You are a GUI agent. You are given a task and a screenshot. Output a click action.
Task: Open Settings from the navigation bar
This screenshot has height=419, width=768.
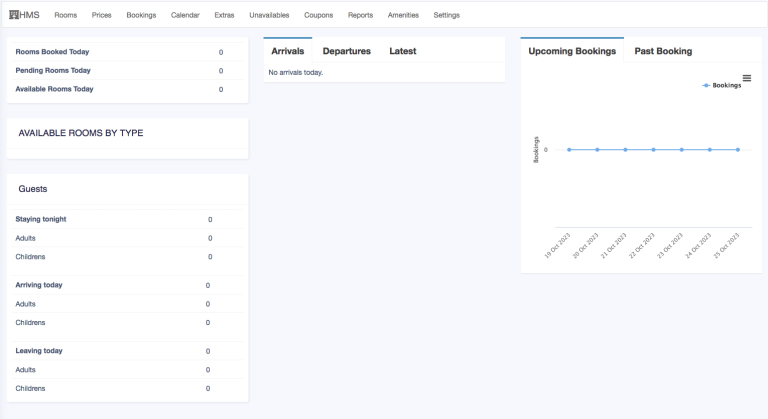pos(446,15)
